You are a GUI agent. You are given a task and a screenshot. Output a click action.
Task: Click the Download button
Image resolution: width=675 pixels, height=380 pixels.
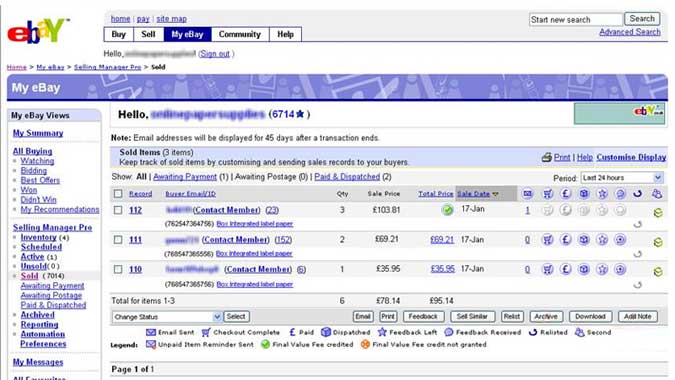590,317
